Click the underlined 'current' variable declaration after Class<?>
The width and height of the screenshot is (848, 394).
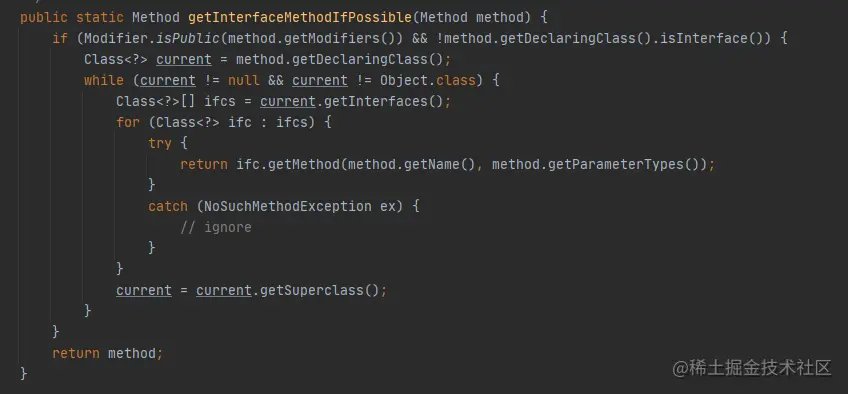(184, 59)
